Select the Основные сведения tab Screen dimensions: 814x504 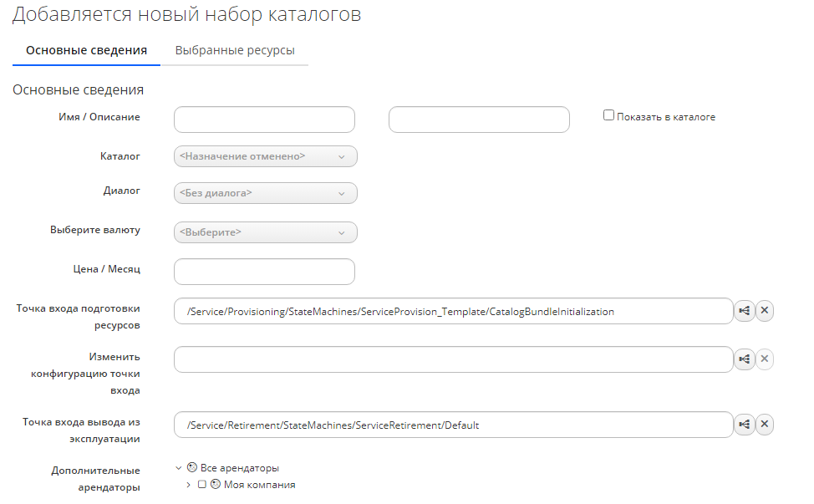86,50
